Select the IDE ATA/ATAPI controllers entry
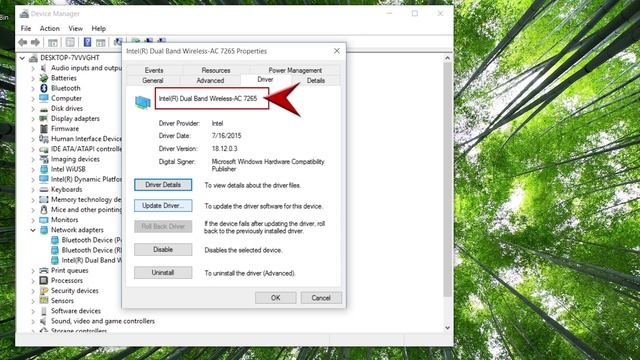Image resolution: width=640 pixels, height=360 pixels. tap(86, 149)
